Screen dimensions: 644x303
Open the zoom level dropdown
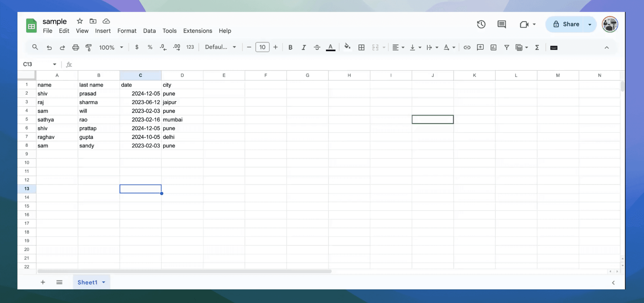tap(111, 47)
